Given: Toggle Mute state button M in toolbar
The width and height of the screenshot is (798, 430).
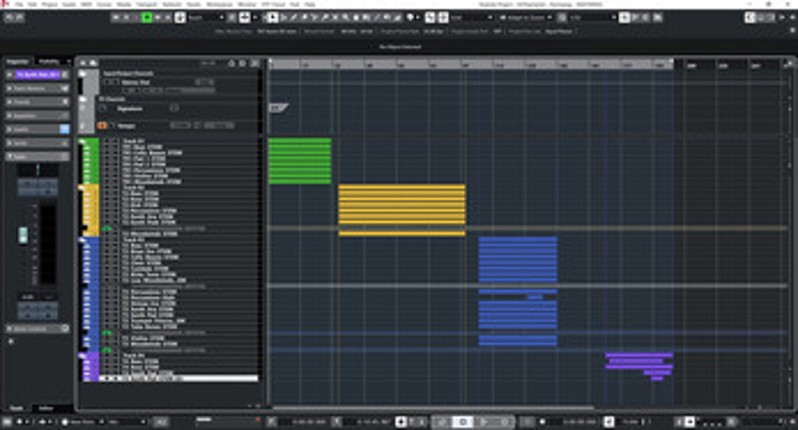Looking at the screenshot, I should click(x=116, y=17).
